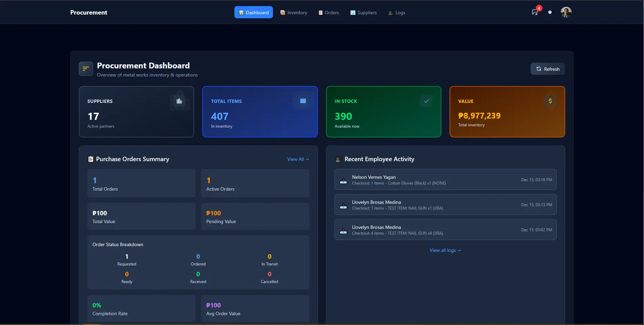Click the checkmark icon on In Stock card
The width and height of the screenshot is (644, 325).
426,101
